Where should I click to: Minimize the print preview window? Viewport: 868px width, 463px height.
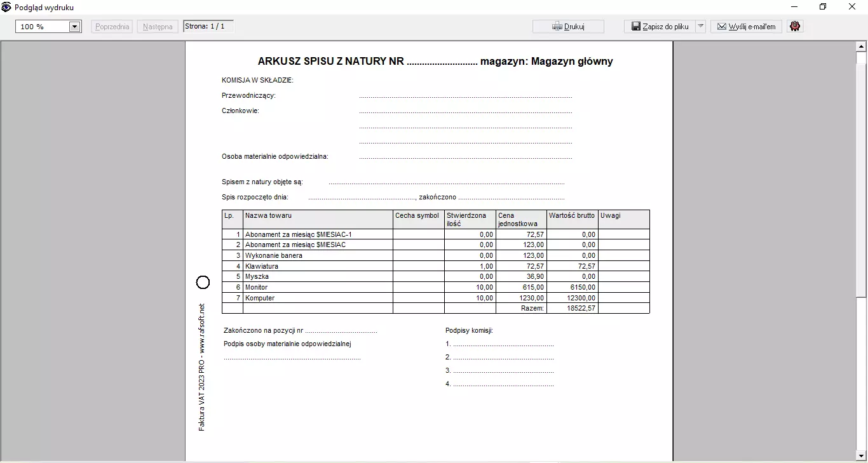coord(794,7)
